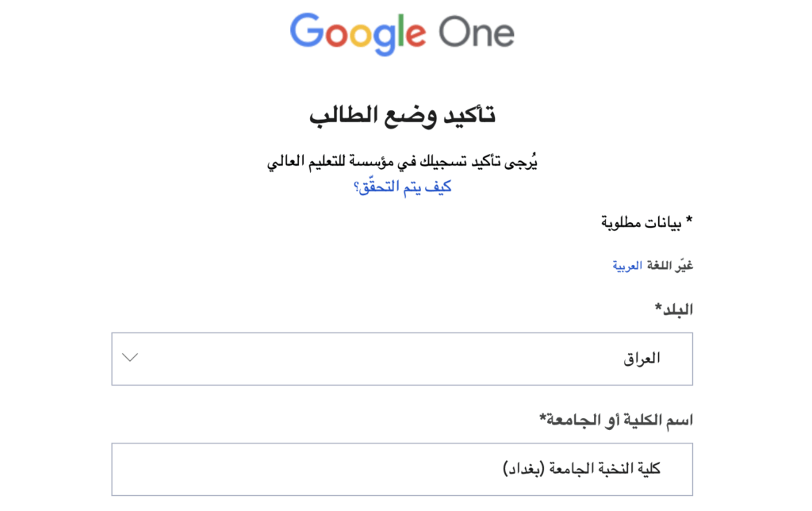
Task: Click the green "l" in Google logo
Action: click(x=400, y=30)
